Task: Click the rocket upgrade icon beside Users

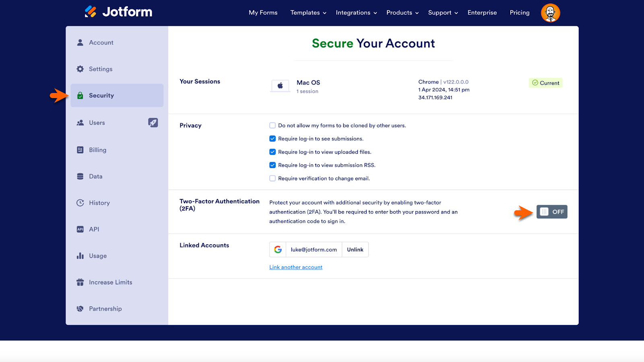Action: coord(153,123)
